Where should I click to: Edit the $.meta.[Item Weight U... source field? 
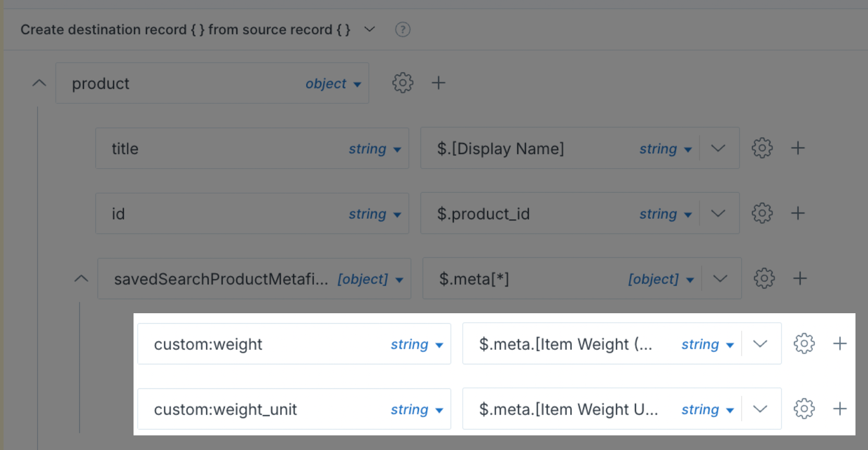[x=569, y=410]
